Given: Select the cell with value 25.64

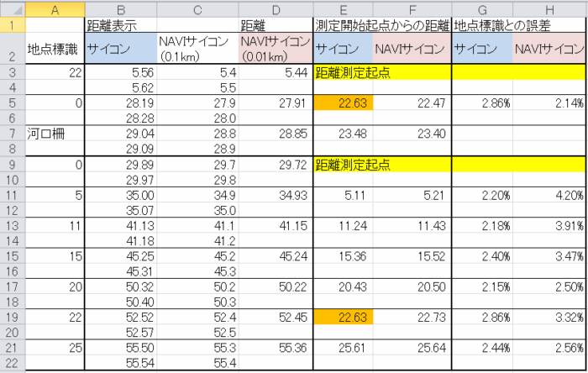Looking at the screenshot, I should (412, 345).
